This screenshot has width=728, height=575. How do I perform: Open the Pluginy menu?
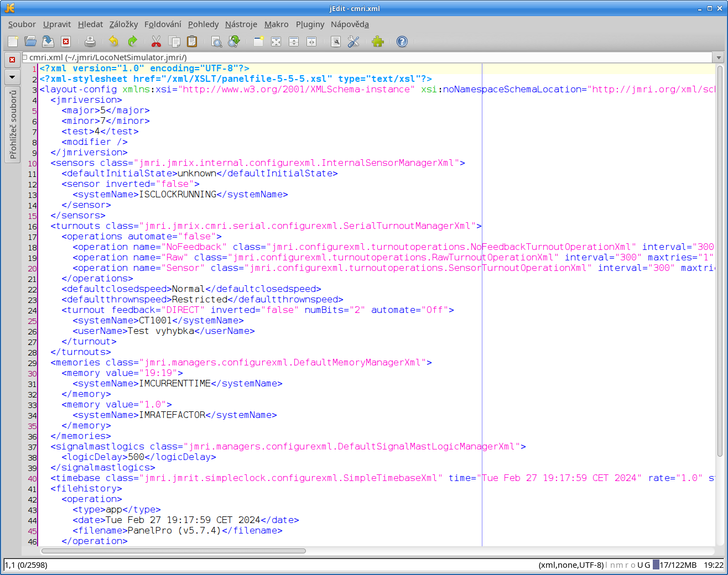click(x=310, y=24)
